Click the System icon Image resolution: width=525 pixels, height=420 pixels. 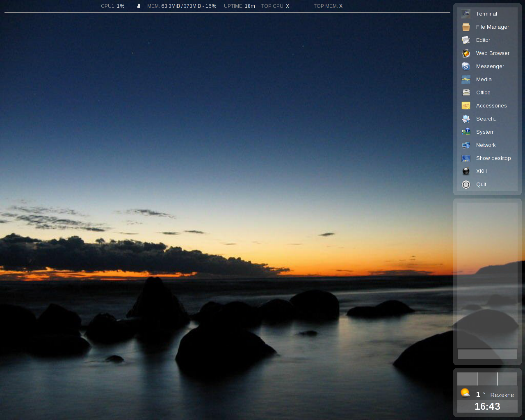click(466, 132)
